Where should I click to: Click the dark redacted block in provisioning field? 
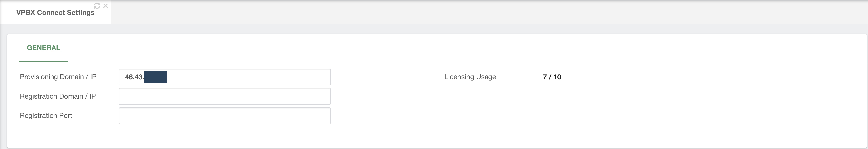[x=155, y=77]
